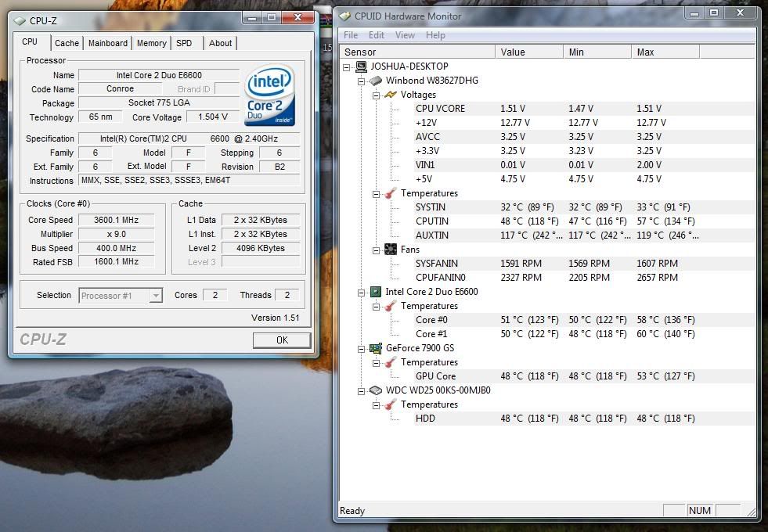768x532 pixels.
Task: Click the Sensor column header
Action: point(417,52)
